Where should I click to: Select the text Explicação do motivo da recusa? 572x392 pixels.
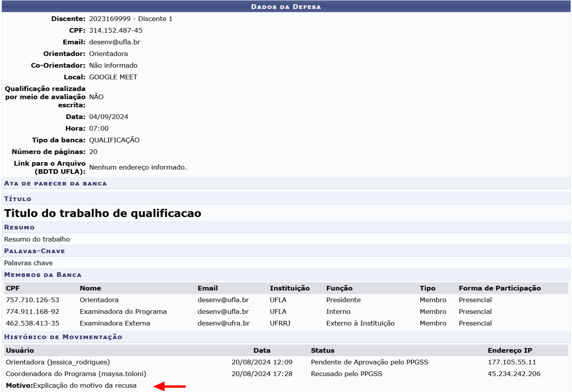[x=85, y=385]
